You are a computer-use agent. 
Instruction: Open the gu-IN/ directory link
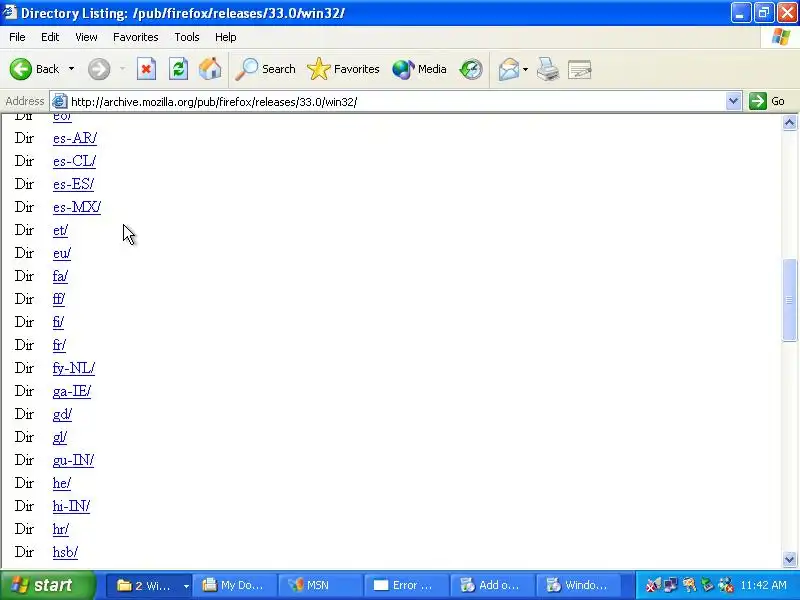pyautogui.click(x=73, y=460)
